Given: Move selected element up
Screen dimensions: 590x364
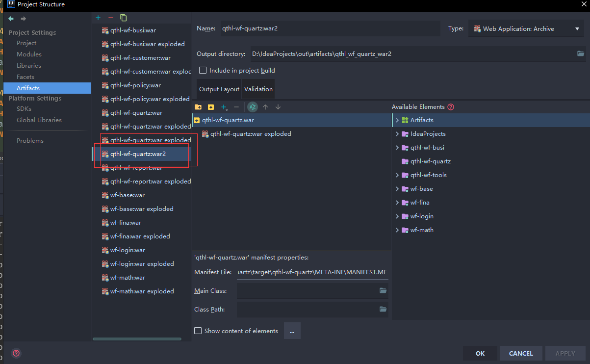Looking at the screenshot, I should 265,107.
